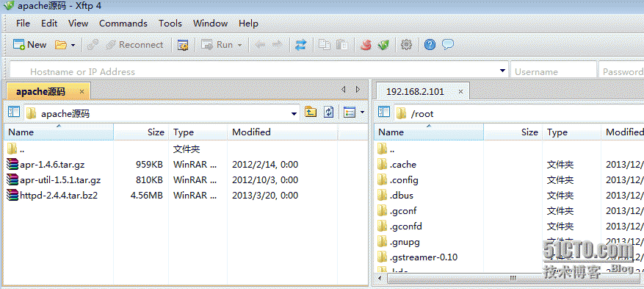Viewport: 644px width, 289px height.
Task: Expand the Run dropdown arrow
Action: [x=240, y=45]
